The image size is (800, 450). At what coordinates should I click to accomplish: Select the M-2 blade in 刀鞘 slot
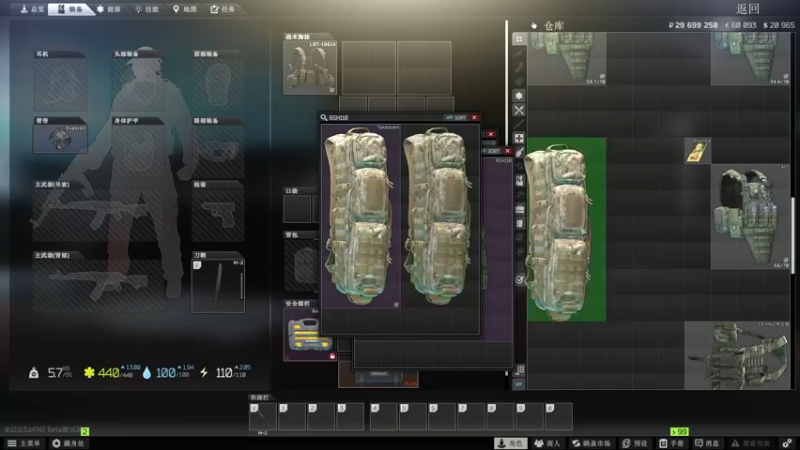[218, 286]
